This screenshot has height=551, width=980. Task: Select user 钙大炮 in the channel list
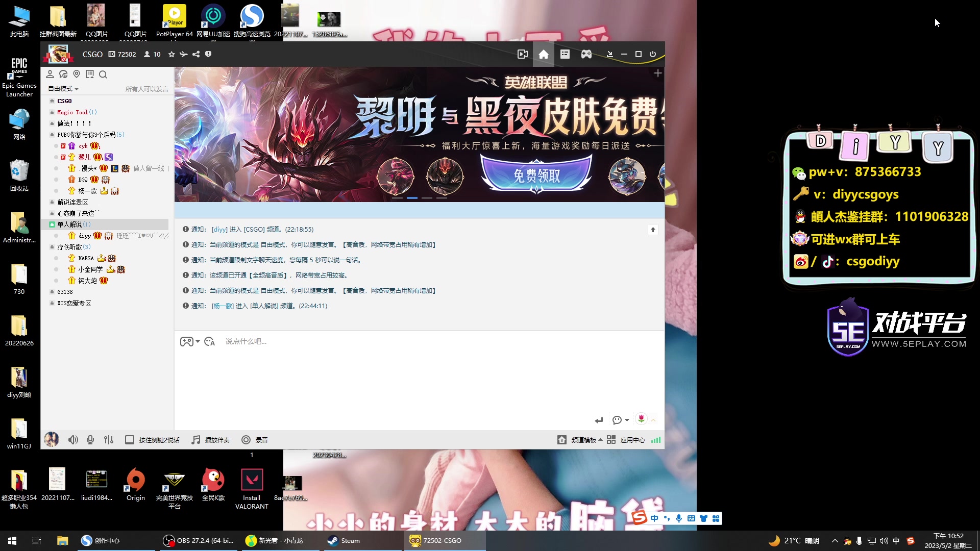point(87,281)
